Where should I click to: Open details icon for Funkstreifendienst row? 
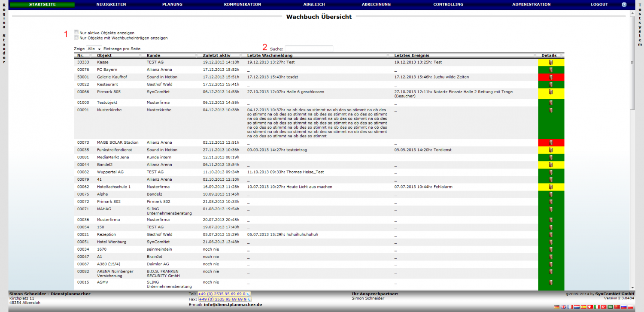pos(551,150)
